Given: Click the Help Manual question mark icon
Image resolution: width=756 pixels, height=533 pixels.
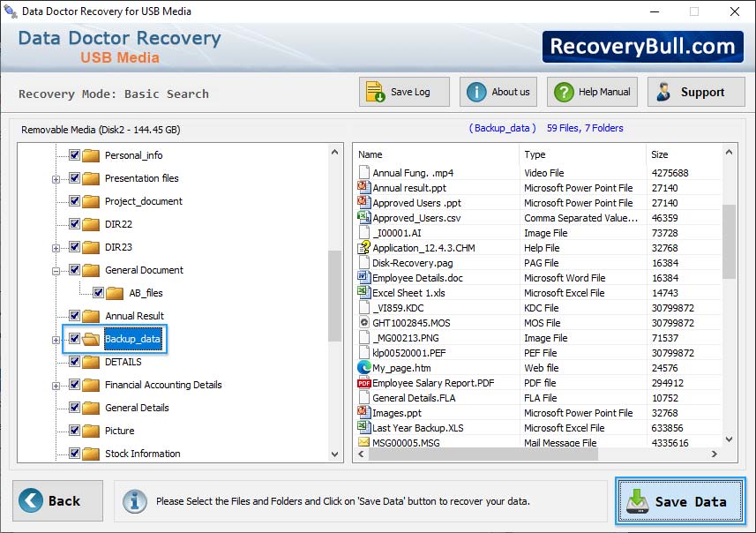Looking at the screenshot, I should [x=564, y=92].
